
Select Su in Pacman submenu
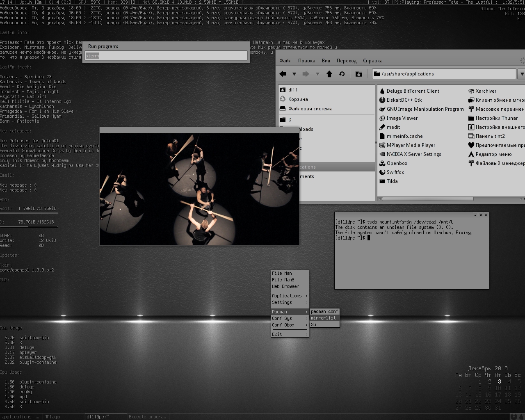pyautogui.click(x=325, y=324)
